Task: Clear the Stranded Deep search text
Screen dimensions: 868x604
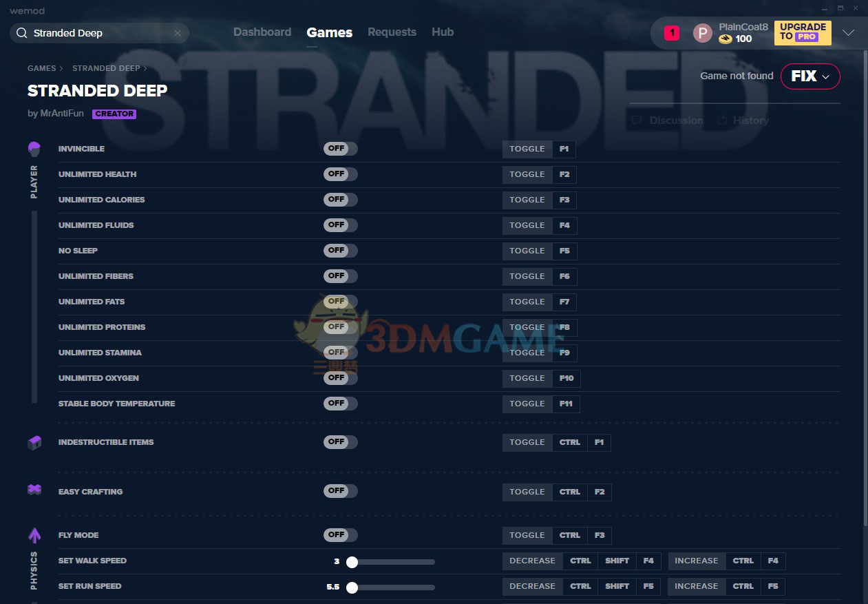Action: click(x=177, y=33)
